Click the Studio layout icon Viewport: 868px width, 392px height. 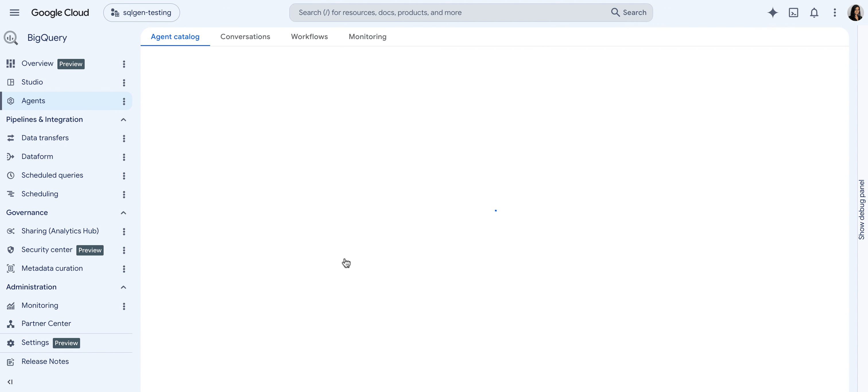11,82
